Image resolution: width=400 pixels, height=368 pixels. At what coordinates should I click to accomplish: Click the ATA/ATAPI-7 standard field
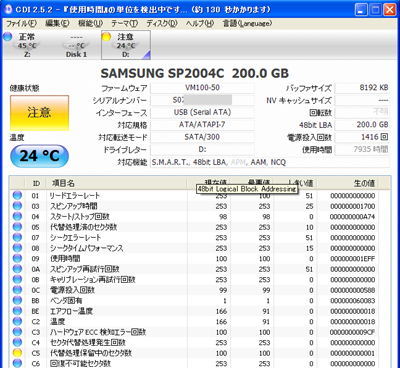pos(202,125)
